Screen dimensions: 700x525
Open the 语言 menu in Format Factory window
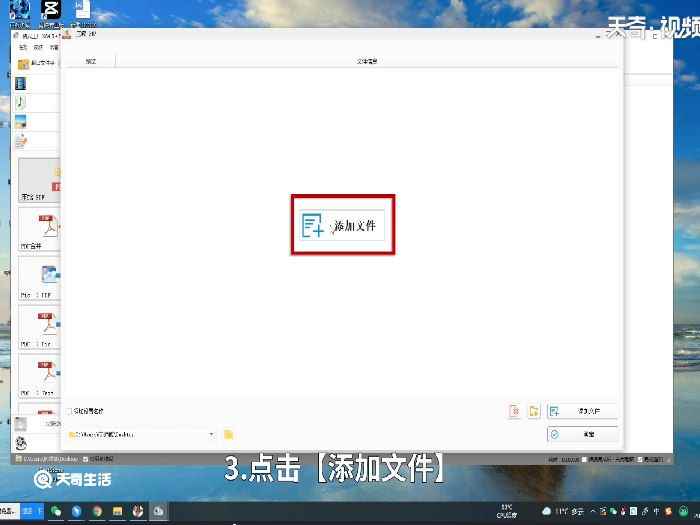coord(54,47)
